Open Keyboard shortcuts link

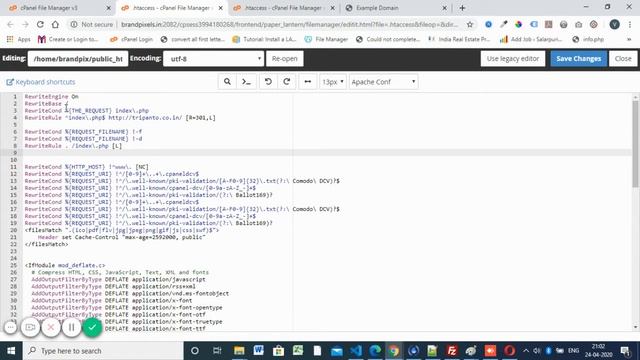point(41,82)
